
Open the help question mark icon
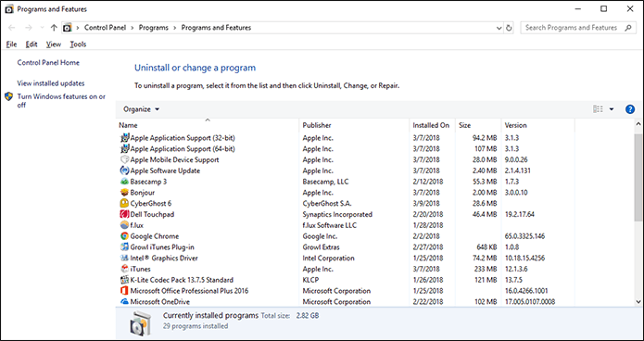click(629, 109)
